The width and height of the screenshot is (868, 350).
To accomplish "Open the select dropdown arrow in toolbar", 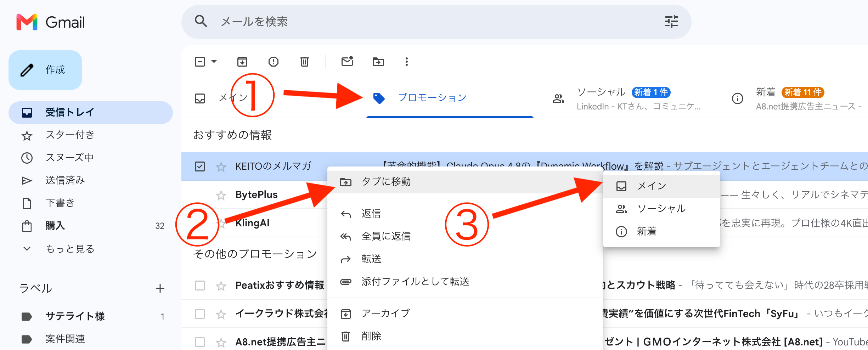I will coord(214,62).
